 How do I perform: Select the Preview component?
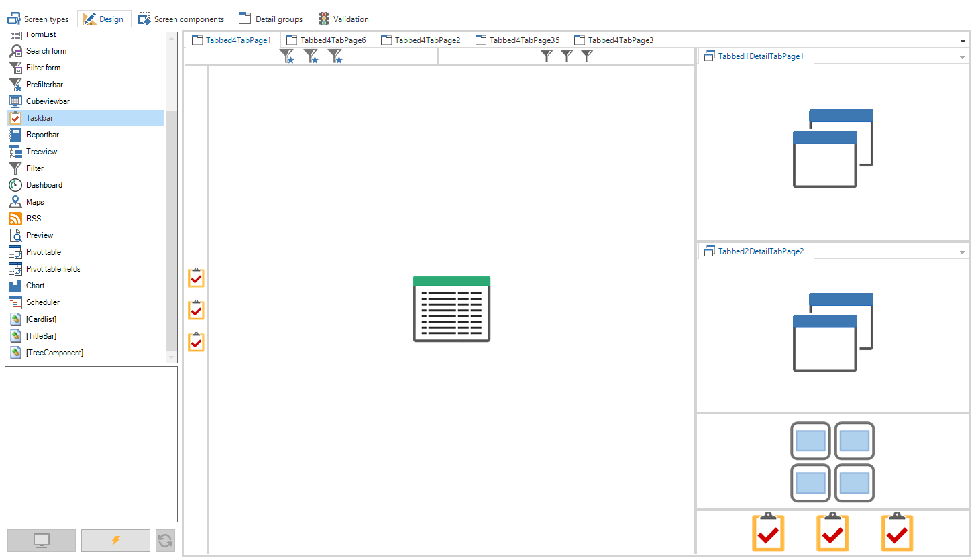click(85, 235)
